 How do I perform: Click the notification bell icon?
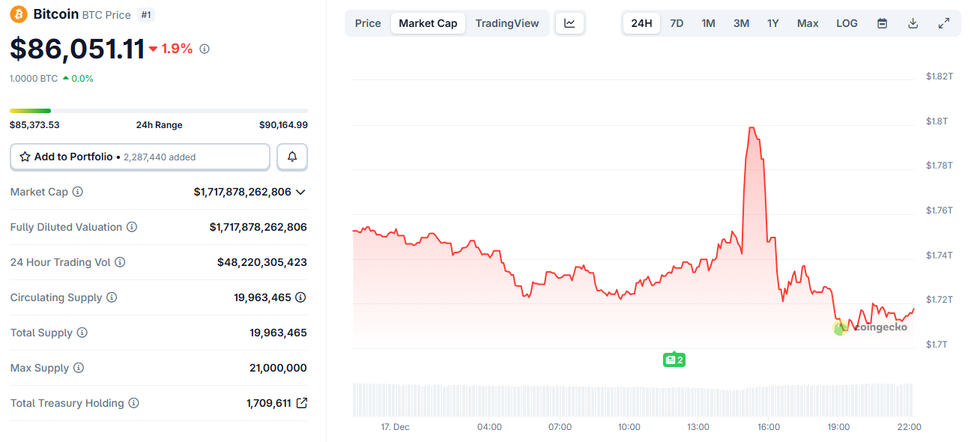tap(291, 157)
